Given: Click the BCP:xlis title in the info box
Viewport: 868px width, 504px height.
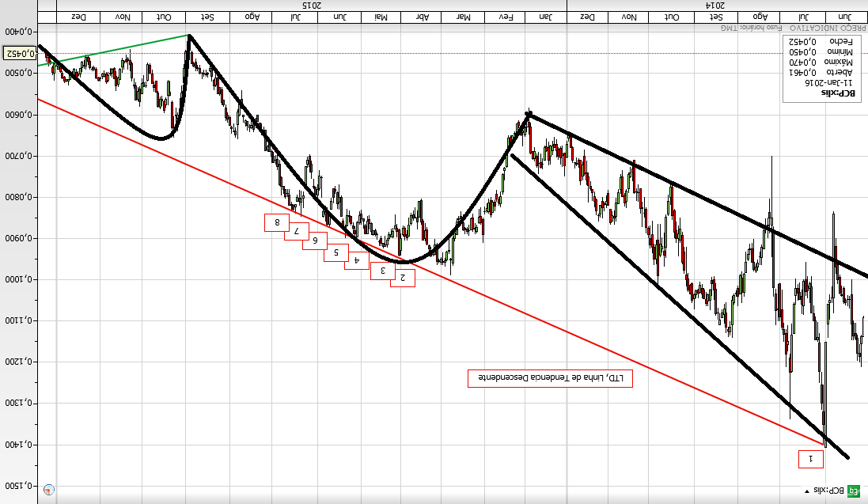Looking at the screenshot, I should click(838, 93).
